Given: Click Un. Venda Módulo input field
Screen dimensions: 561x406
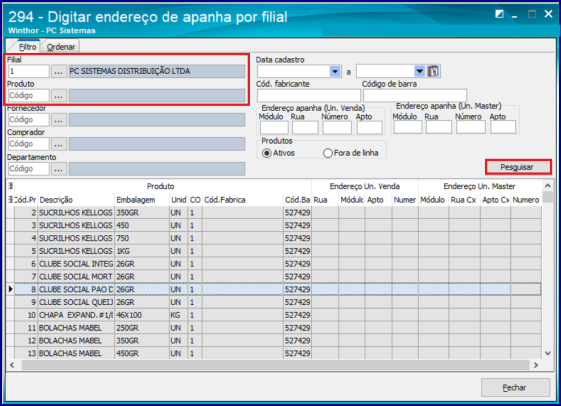Looking at the screenshot, I should point(274,128).
